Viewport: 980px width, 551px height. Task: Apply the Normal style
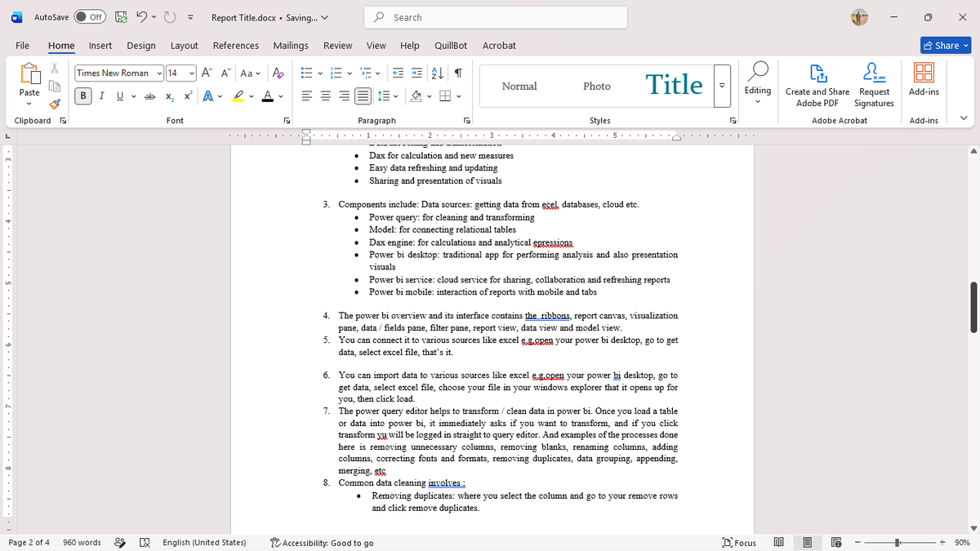point(519,86)
